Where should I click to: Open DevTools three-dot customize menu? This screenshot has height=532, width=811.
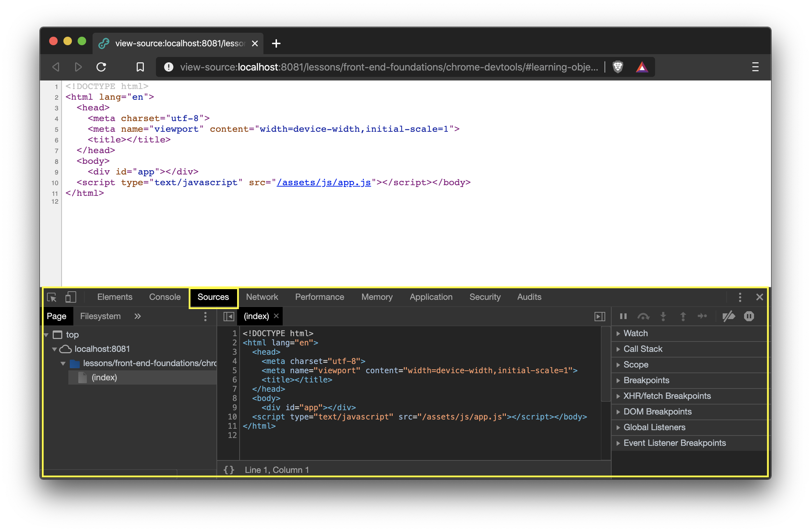(x=740, y=297)
